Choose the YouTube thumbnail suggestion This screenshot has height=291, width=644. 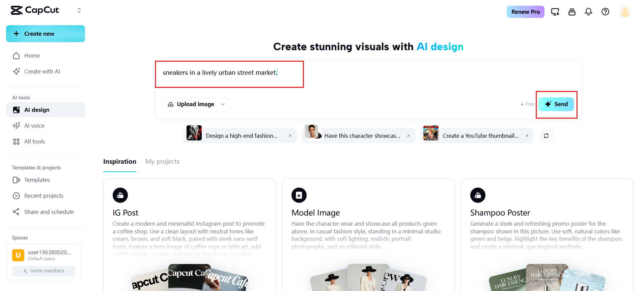(476, 136)
